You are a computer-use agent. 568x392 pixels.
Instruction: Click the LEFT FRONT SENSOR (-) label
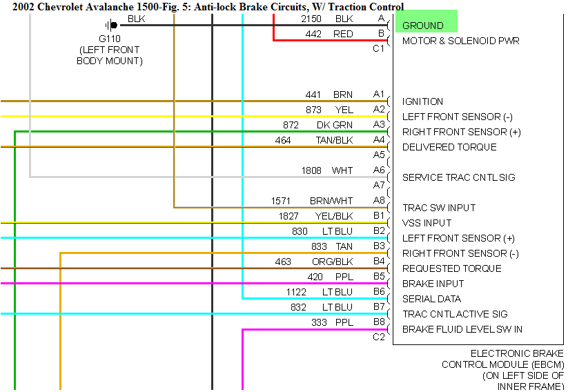click(457, 117)
